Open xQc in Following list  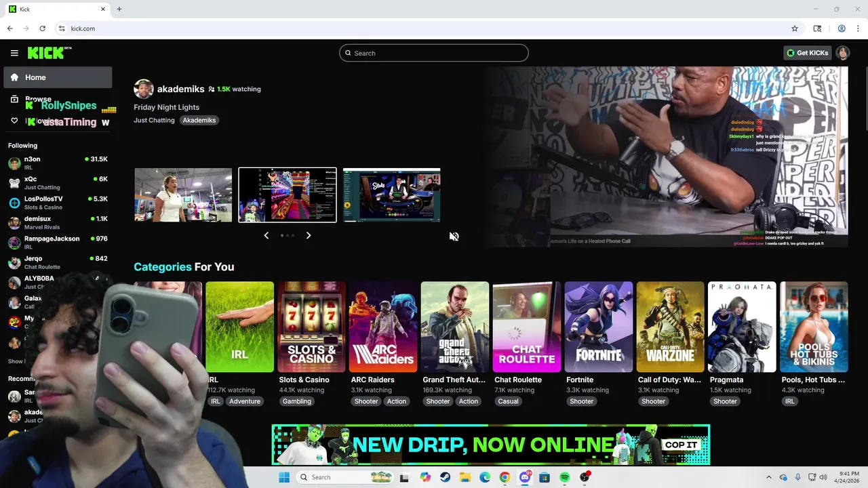tap(58, 182)
